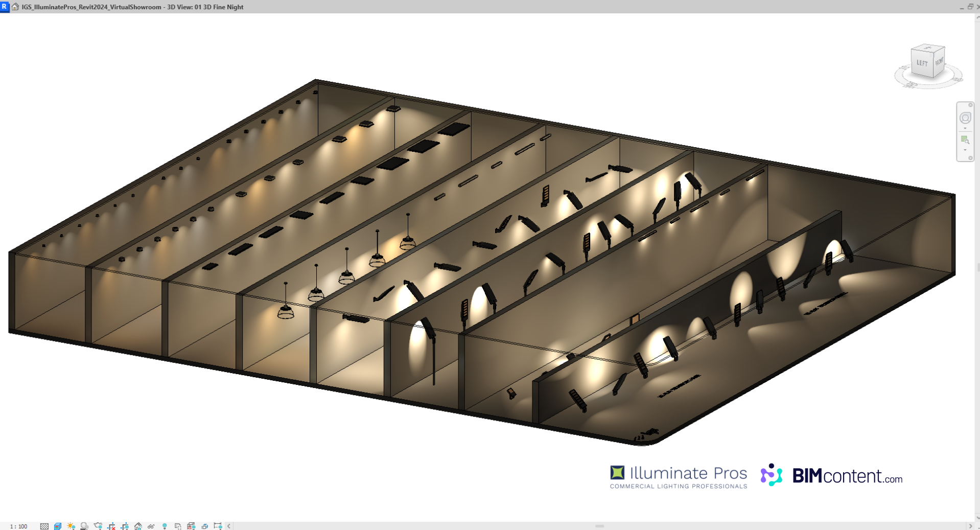
Task: Open the Temporary View Properties icon
Action: [178, 526]
